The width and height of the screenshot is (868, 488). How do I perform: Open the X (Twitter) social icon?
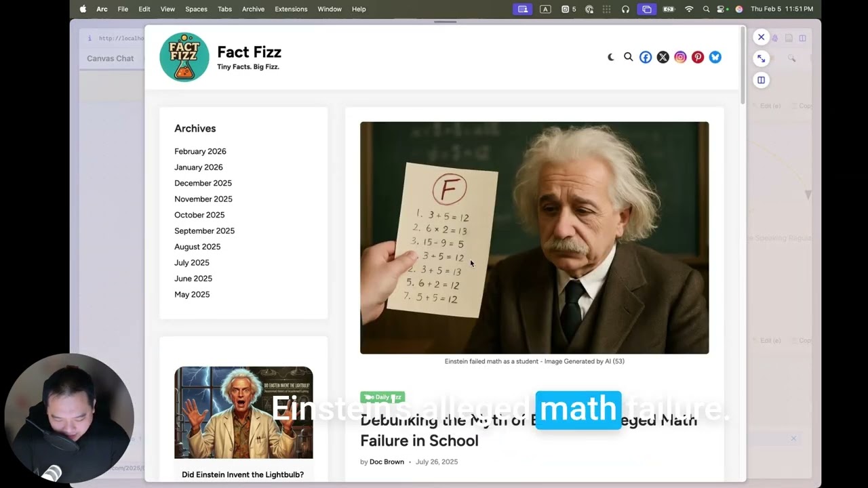(x=663, y=58)
